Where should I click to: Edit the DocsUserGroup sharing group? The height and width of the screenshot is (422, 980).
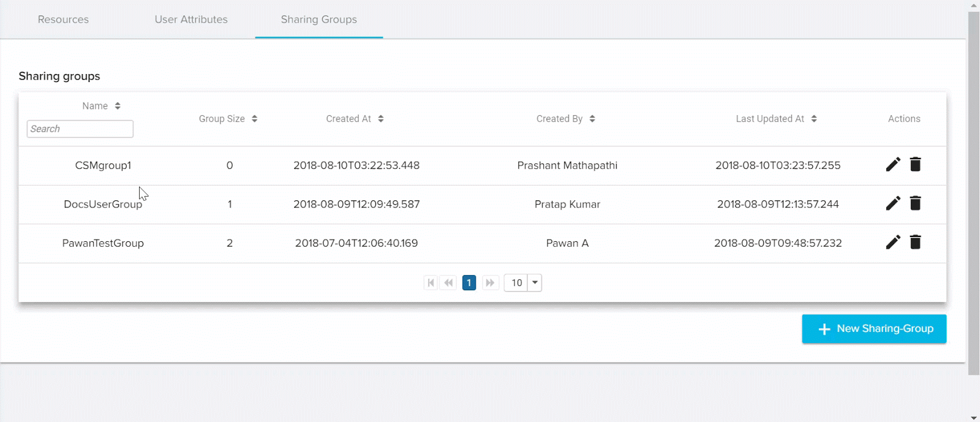tap(893, 203)
